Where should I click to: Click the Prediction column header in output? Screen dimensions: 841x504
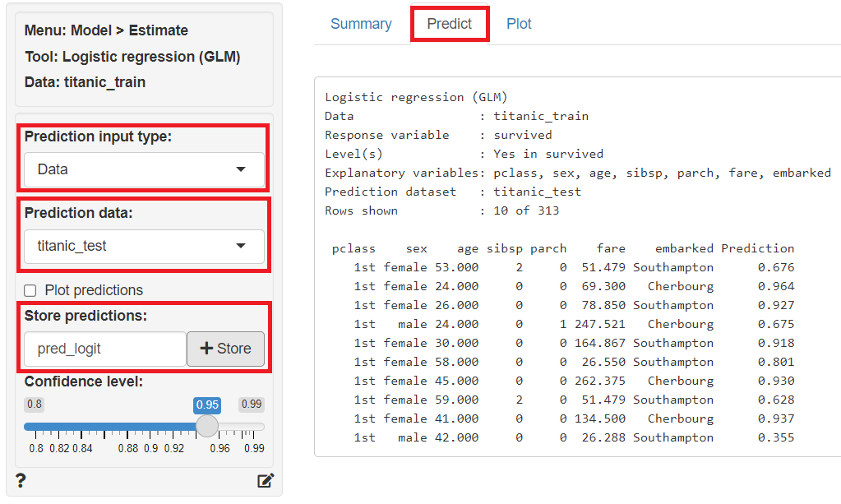(757, 248)
